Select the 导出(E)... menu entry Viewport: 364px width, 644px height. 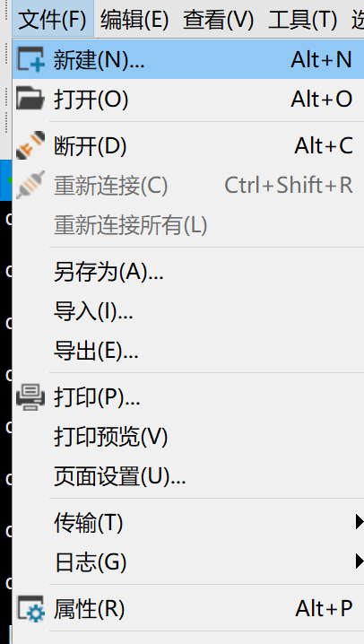coord(188,352)
